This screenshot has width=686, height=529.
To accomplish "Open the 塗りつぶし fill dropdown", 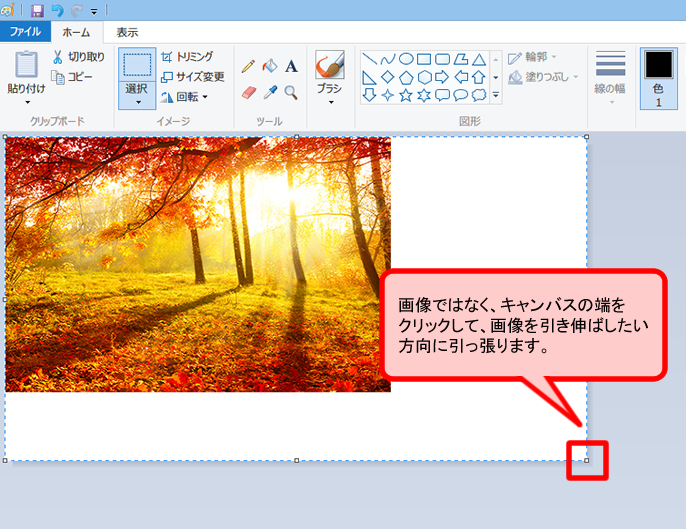I will pyautogui.click(x=543, y=77).
